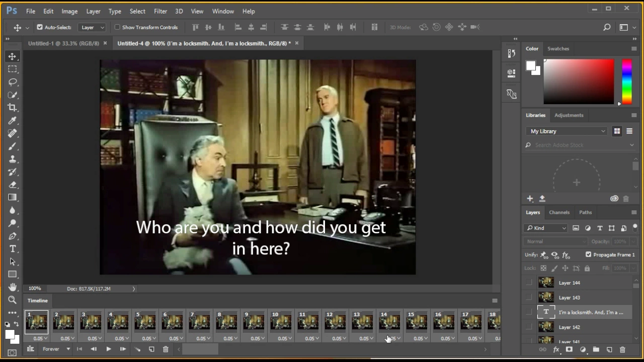Switch to the Channels tab

point(559,212)
